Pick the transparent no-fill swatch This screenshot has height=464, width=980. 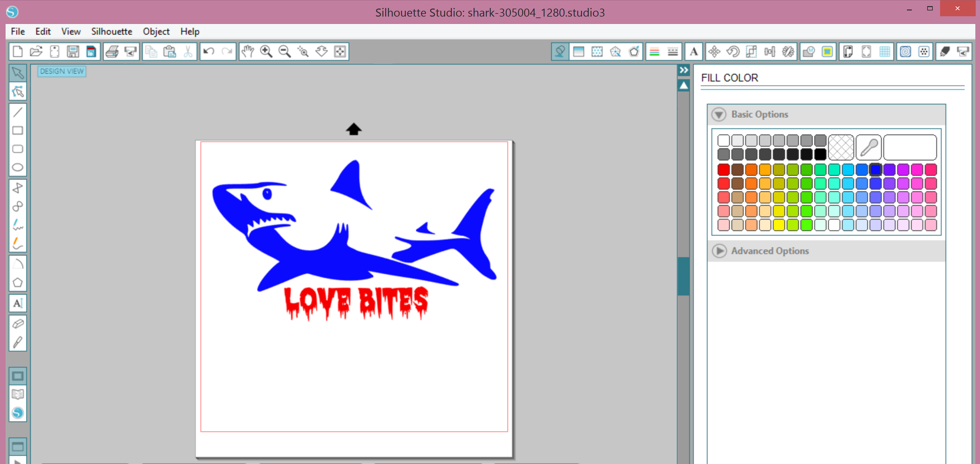click(841, 147)
